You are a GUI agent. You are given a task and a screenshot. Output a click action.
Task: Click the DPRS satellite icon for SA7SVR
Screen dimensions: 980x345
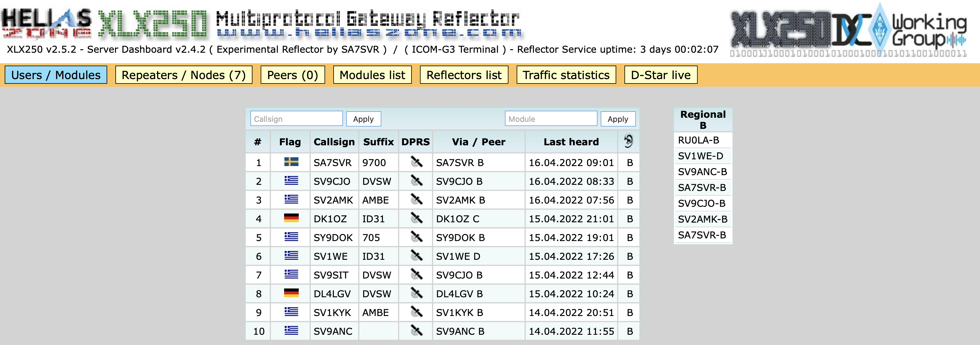416,163
